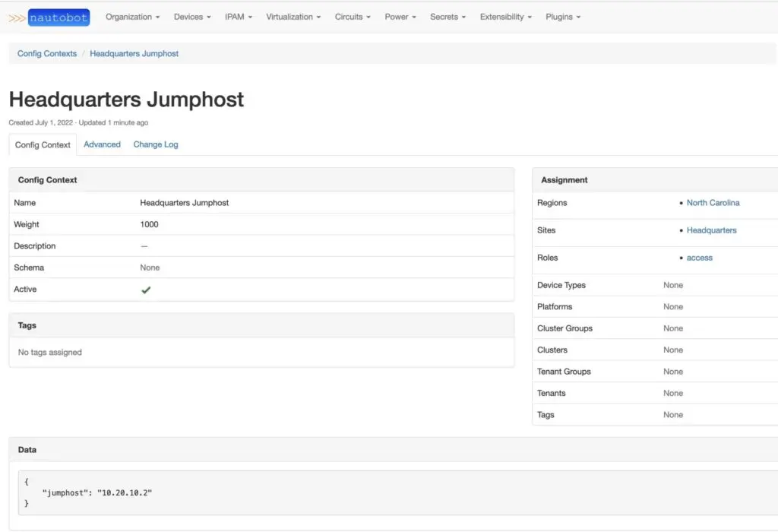Go to Config Contexts breadcrumb
778x532 pixels.
(x=47, y=54)
